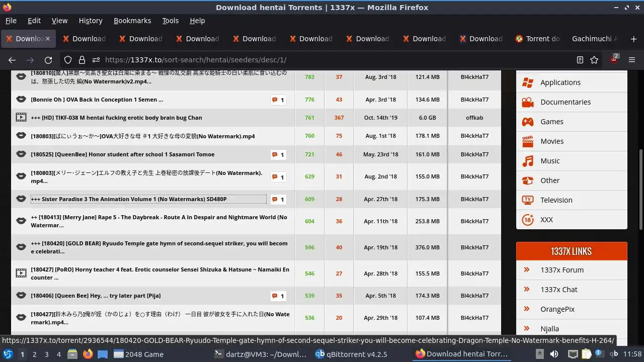Open the Television category link
Screen dimensions: 644x362
556,200
